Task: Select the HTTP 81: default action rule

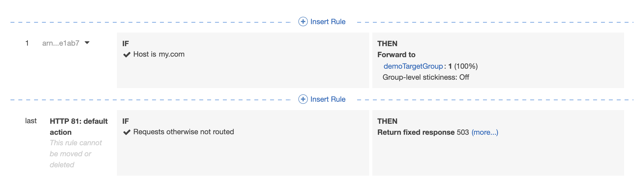Action: coord(79,127)
